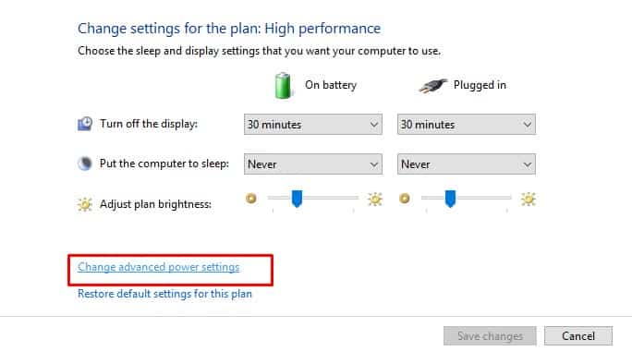Click the bright sun icon under Plugged in

click(529, 200)
